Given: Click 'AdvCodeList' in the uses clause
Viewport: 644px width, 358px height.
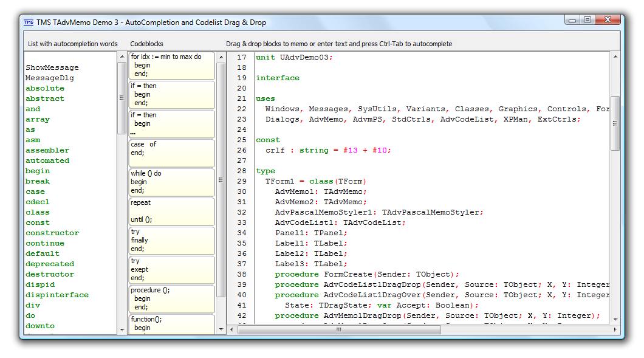Looking at the screenshot, I should 467,119.
